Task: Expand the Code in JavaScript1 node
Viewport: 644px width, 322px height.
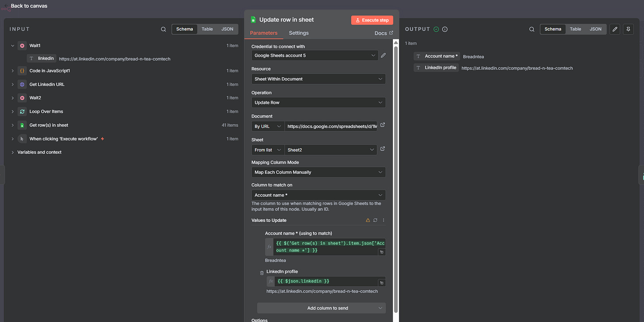Action: [12, 71]
